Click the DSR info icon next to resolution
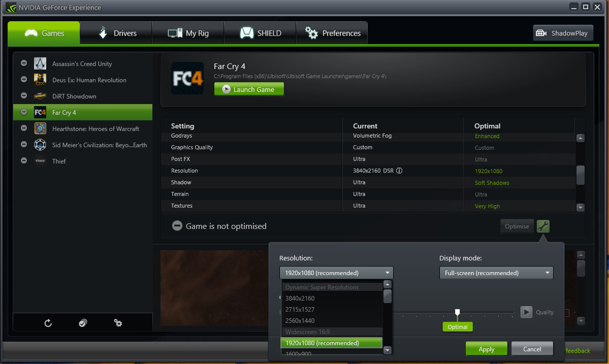This screenshot has height=364, width=609. click(x=399, y=171)
